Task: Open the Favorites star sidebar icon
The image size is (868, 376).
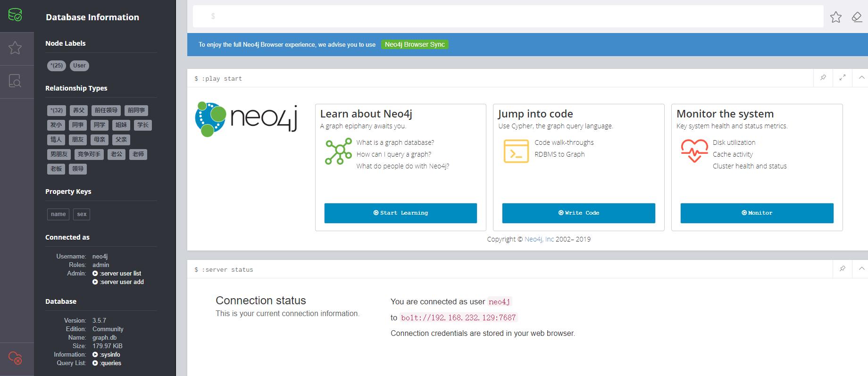Action: [x=15, y=48]
